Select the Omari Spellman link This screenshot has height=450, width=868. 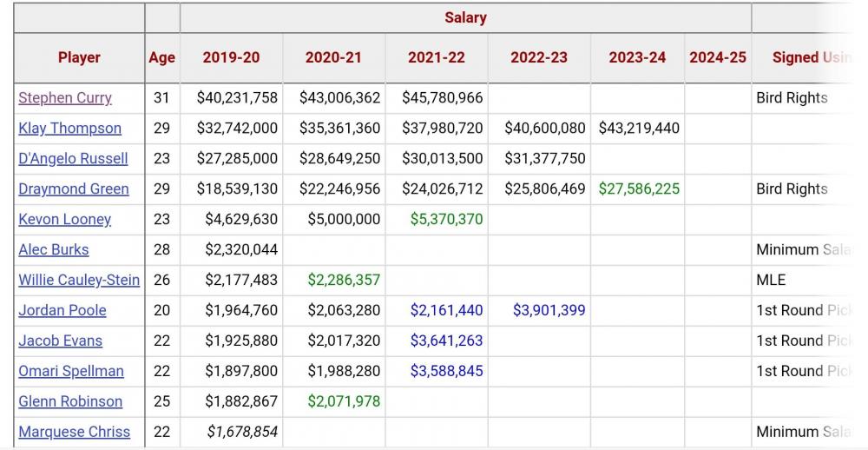(x=71, y=372)
